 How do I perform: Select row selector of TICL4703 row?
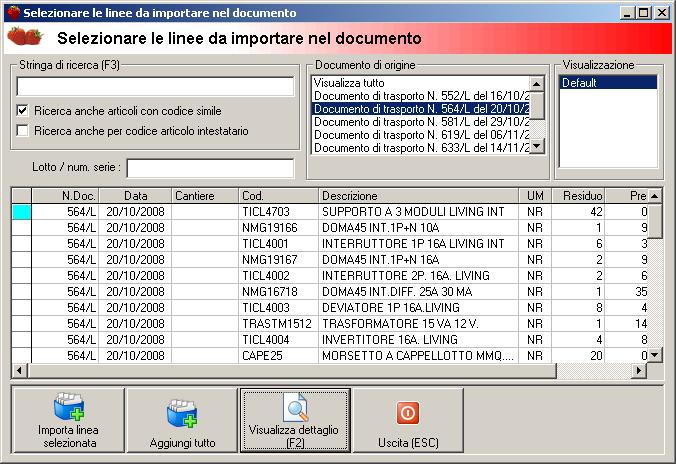[22, 212]
